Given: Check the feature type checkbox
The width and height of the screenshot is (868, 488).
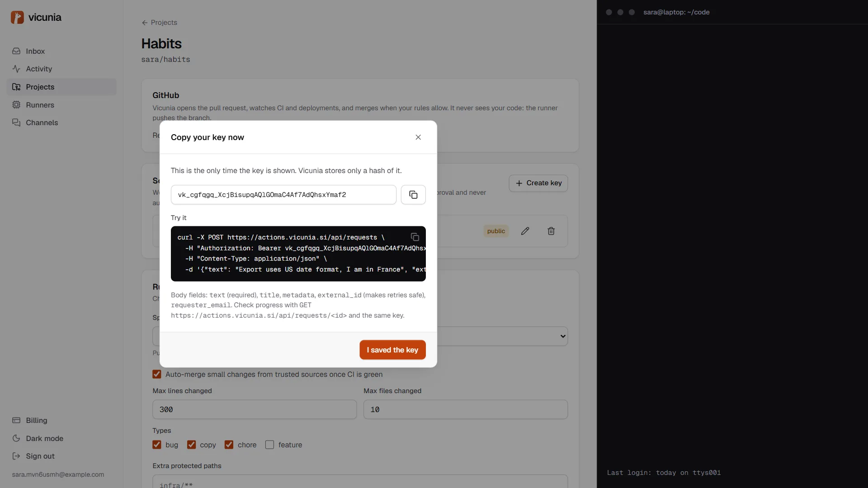Looking at the screenshot, I should point(270,445).
